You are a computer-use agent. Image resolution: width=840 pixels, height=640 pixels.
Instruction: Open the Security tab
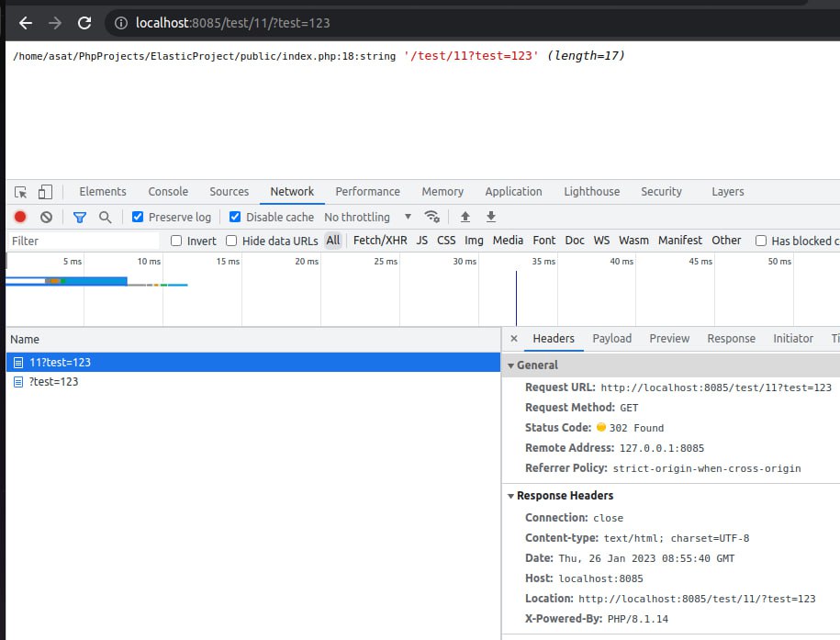[662, 191]
